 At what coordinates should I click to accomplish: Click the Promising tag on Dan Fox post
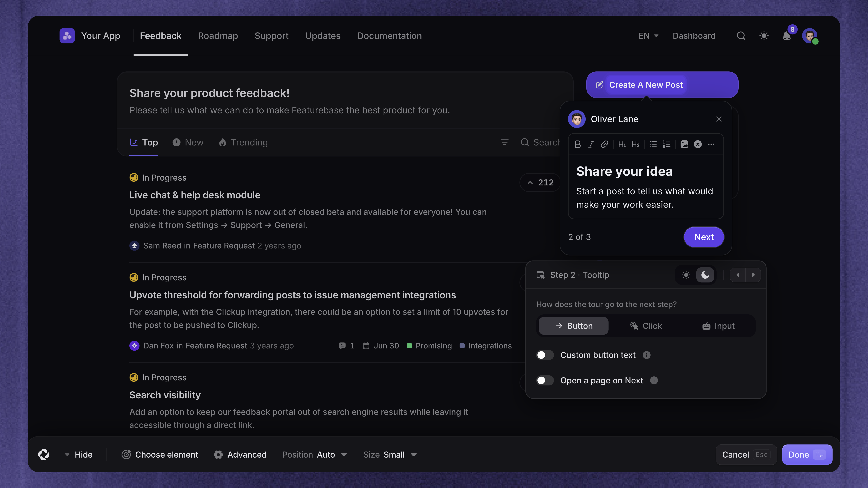pos(429,345)
